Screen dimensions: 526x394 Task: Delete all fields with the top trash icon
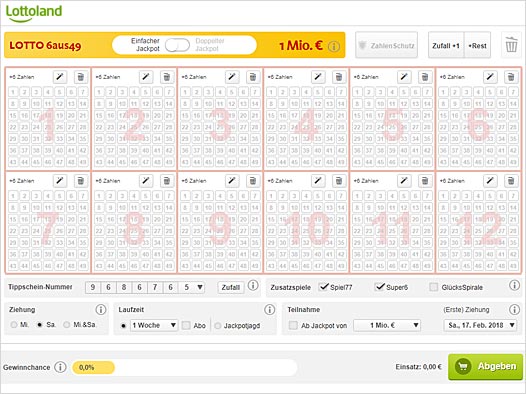click(512, 45)
